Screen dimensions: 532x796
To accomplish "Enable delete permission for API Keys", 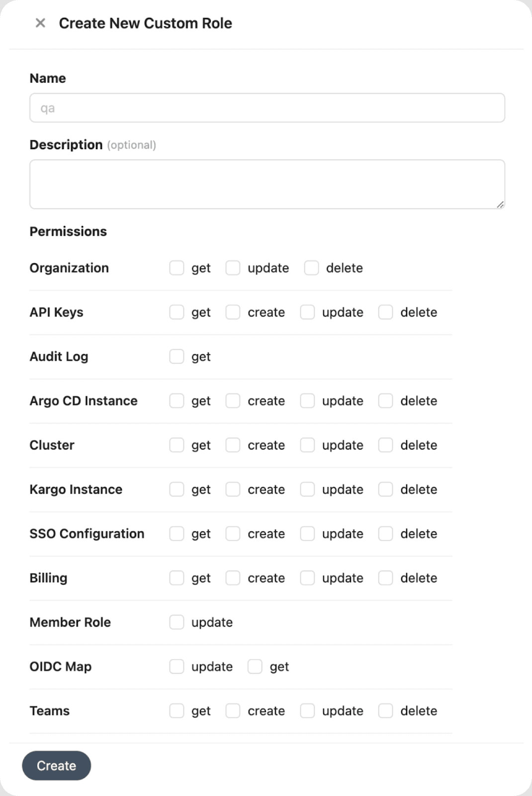I will (386, 312).
